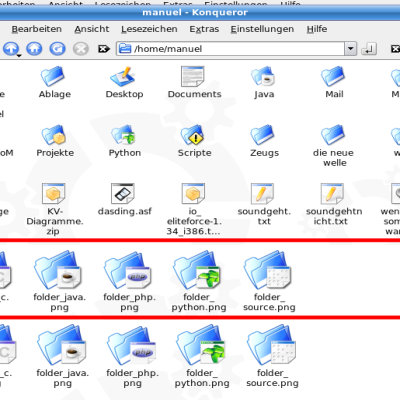Click the Go button beside the location field
400x400 pixels.
click(x=369, y=49)
